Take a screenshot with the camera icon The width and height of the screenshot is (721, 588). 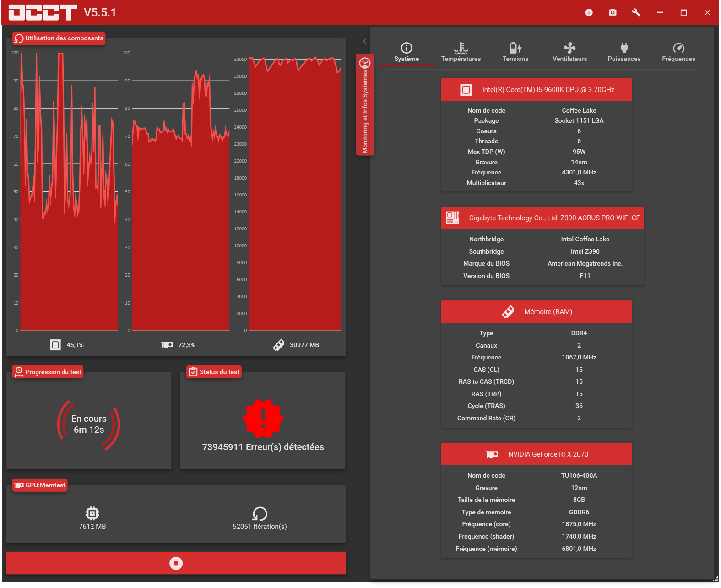613,12
